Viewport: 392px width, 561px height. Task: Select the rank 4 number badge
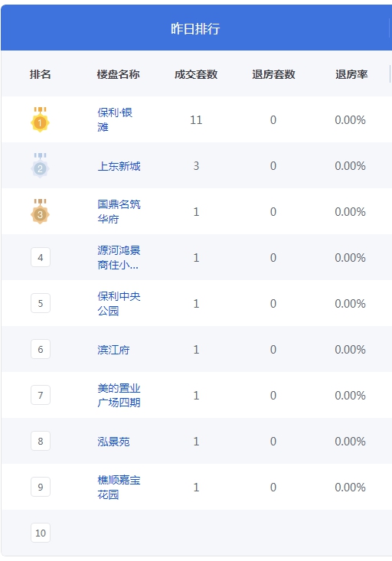pyautogui.click(x=41, y=257)
